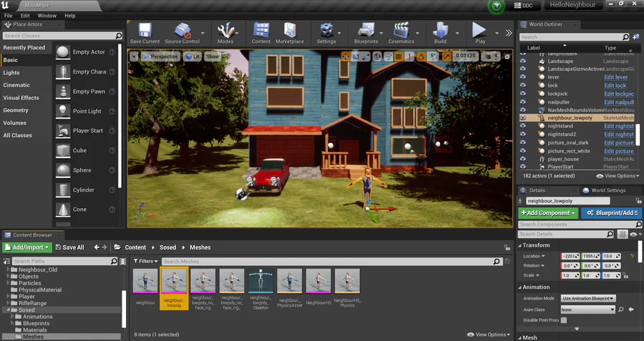Select the Empty Actor item

point(85,52)
